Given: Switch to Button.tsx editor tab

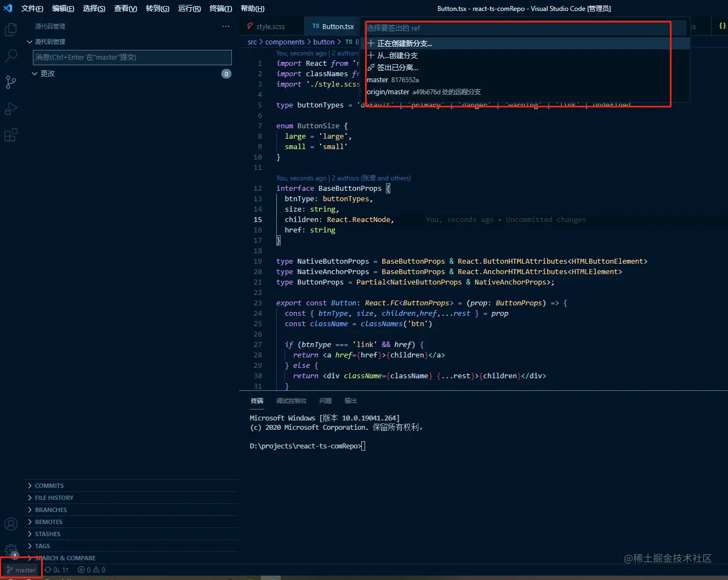Looking at the screenshot, I should pos(333,26).
